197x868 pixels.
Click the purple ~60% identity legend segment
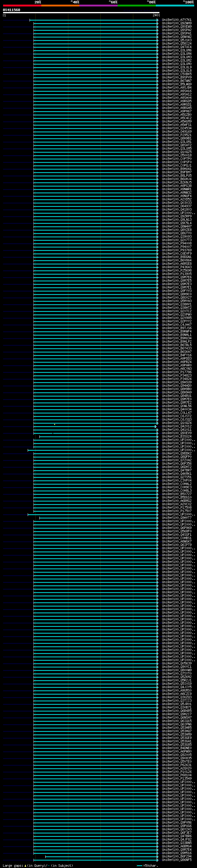[x=99, y=6]
